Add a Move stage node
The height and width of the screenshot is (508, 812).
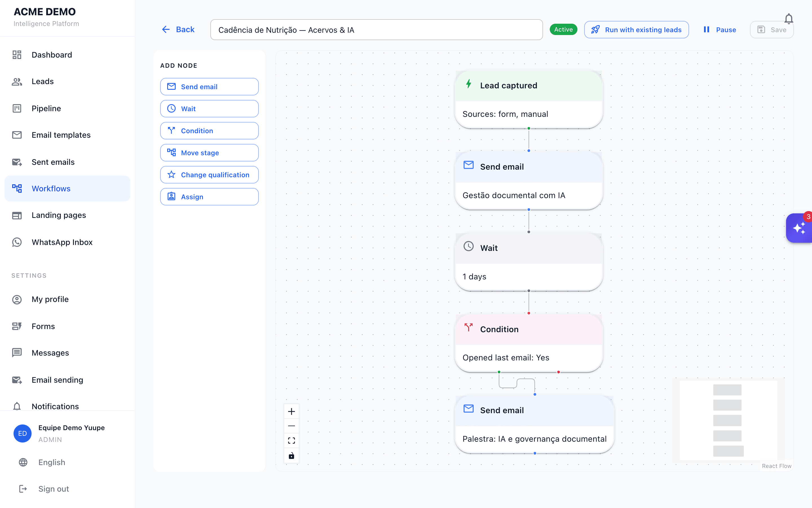coord(209,153)
